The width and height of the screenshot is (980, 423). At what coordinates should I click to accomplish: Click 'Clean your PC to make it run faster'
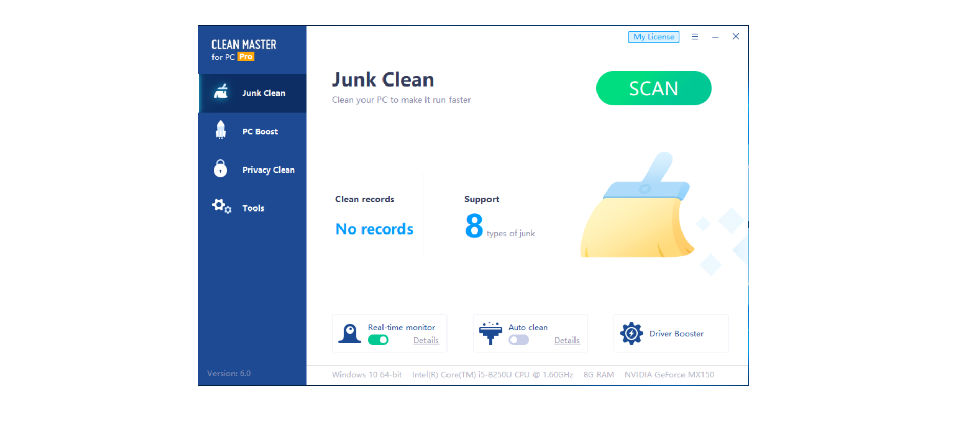pyautogui.click(x=401, y=100)
